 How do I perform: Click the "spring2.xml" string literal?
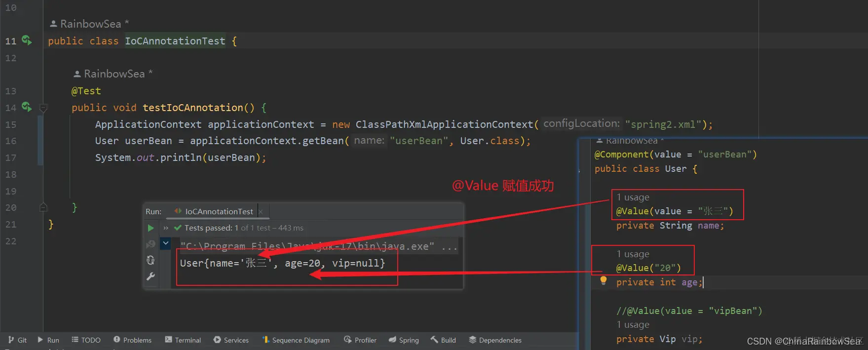[x=663, y=124]
